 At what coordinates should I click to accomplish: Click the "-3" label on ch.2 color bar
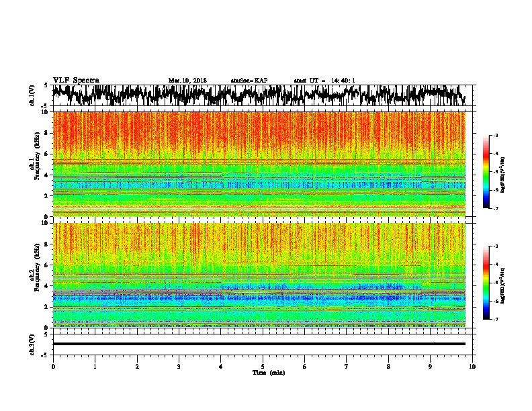pyautogui.click(x=496, y=246)
